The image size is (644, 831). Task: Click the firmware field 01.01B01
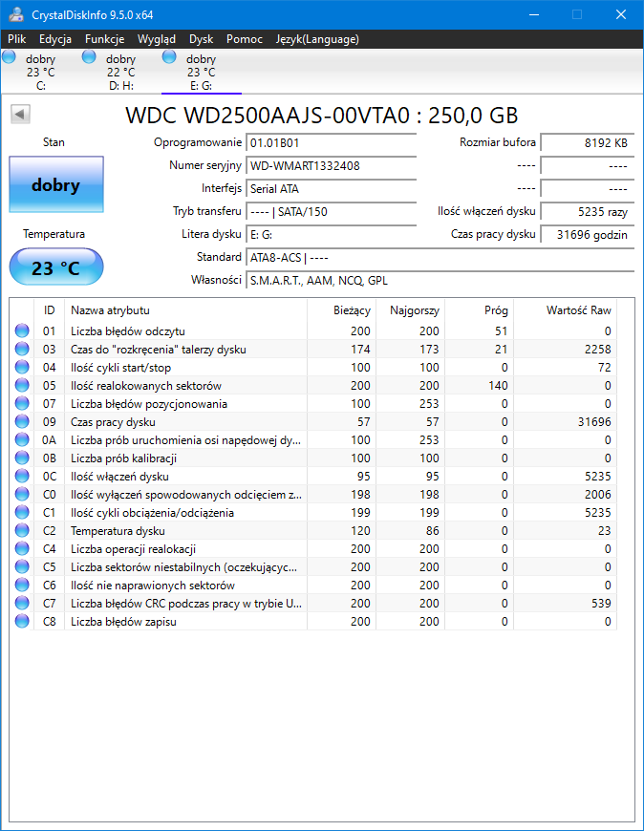tap(332, 142)
